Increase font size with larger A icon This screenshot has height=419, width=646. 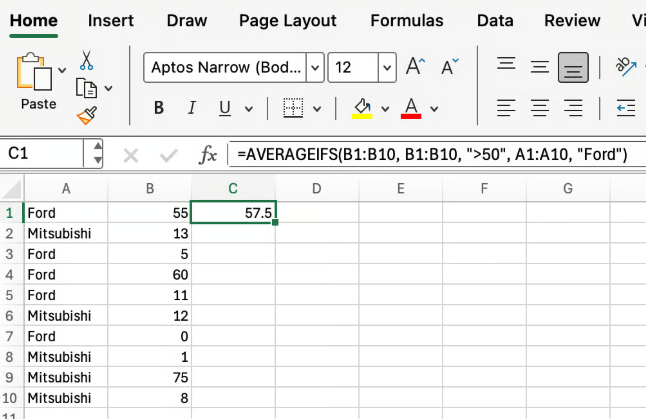[416, 67]
